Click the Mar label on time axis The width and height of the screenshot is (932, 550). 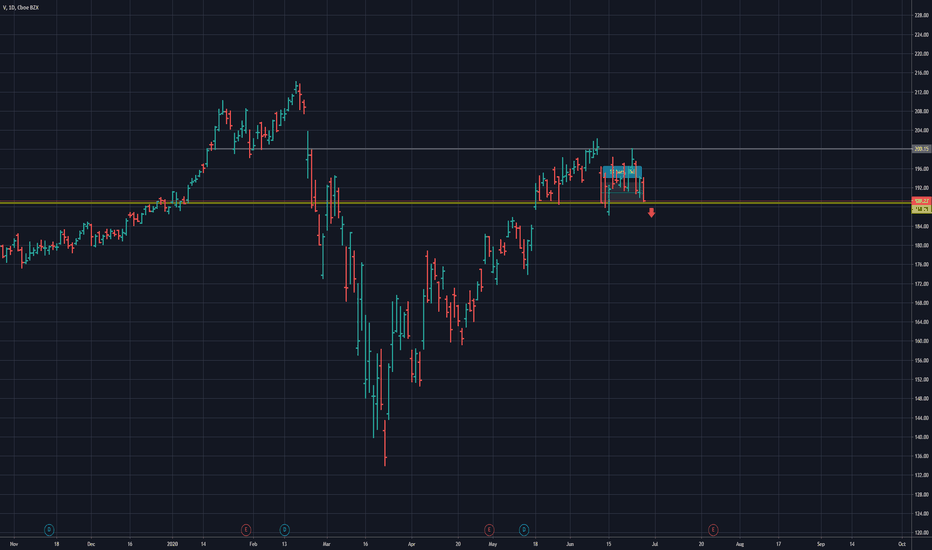[326, 544]
